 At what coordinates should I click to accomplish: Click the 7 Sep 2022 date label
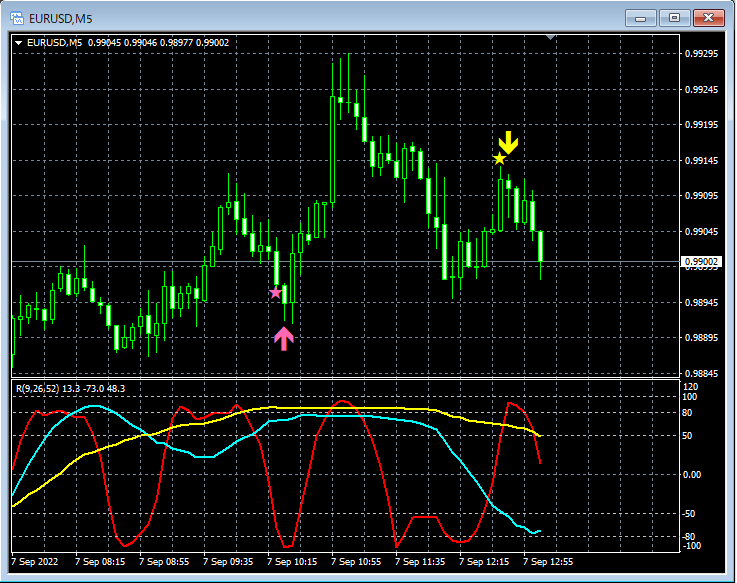pyautogui.click(x=35, y=562)
